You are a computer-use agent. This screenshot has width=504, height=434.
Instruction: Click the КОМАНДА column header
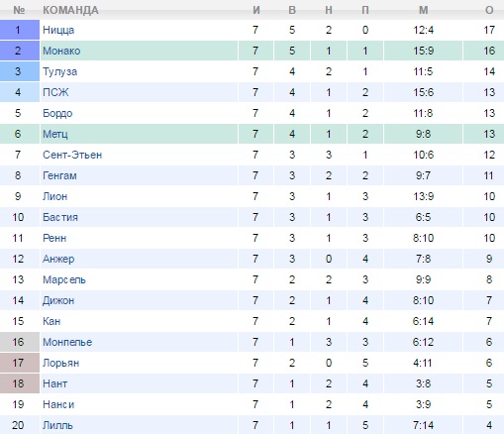click(70, 10)
